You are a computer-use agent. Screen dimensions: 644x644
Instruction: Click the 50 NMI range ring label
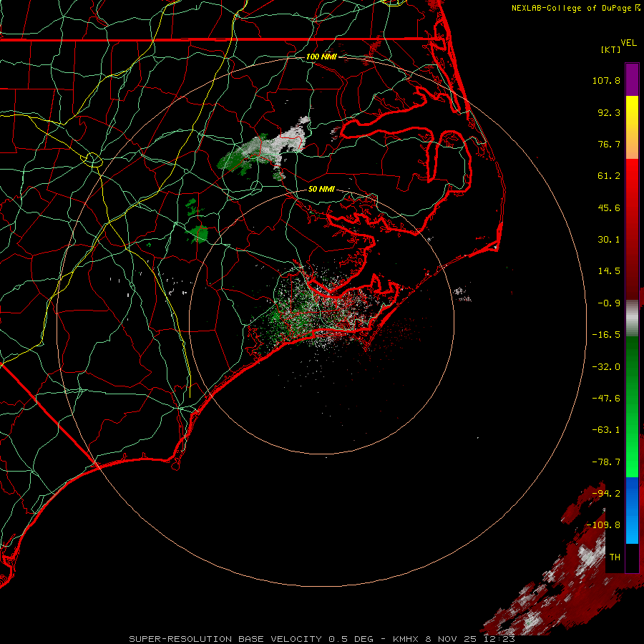tap(321, 189)
